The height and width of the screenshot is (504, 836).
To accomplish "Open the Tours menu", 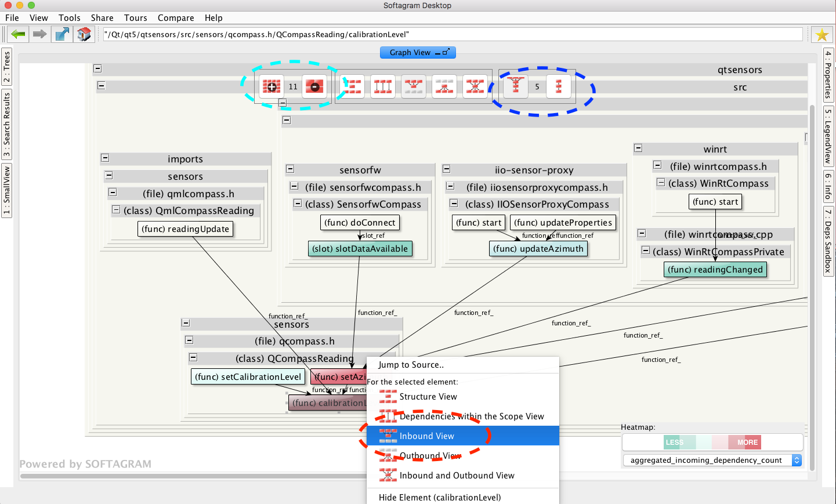I will pos(135,18).
